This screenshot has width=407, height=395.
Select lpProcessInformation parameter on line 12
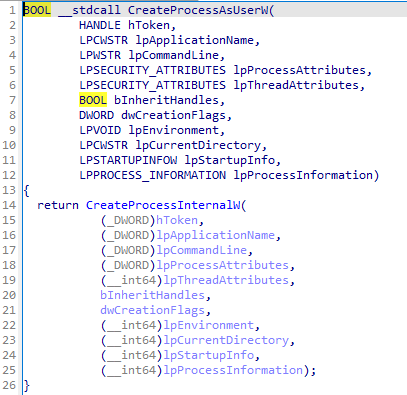tap(303, 175)
